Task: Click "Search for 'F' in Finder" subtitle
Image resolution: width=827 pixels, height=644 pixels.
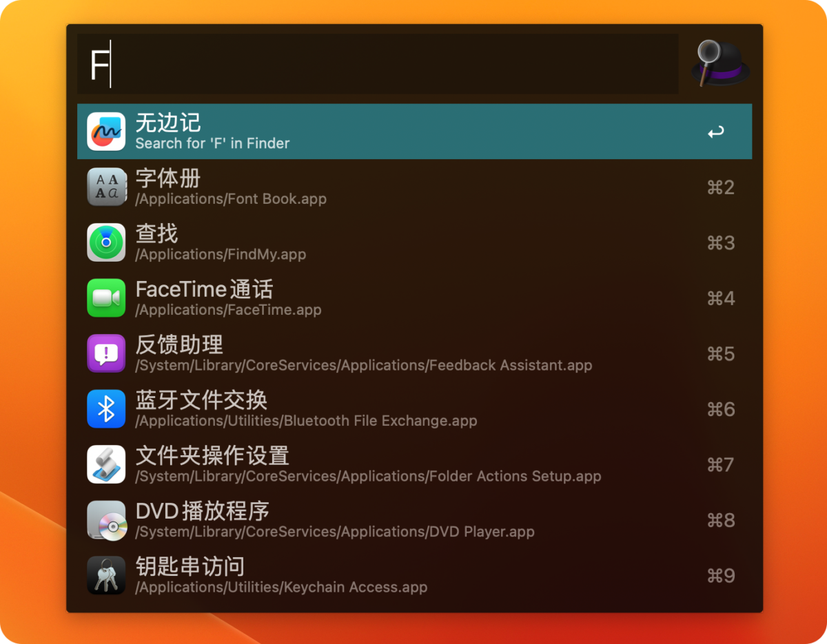Action: tap(212, 143)
